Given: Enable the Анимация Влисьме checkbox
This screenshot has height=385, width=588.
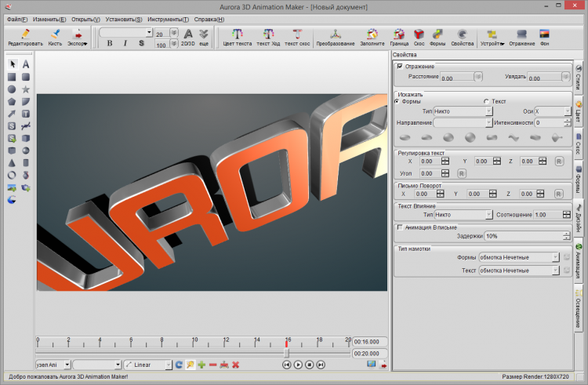Looking at the screenshot, I should [401, 227].
